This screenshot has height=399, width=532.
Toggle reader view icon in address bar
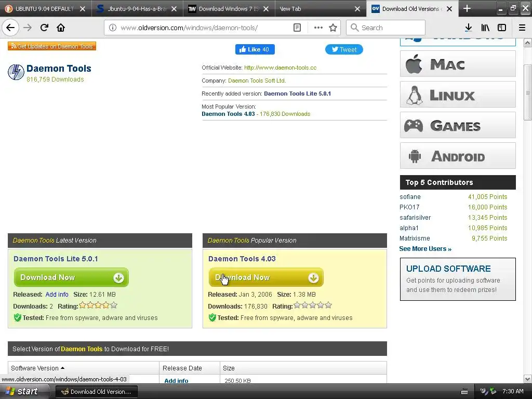pyautogui.click(x=297, y=28)
